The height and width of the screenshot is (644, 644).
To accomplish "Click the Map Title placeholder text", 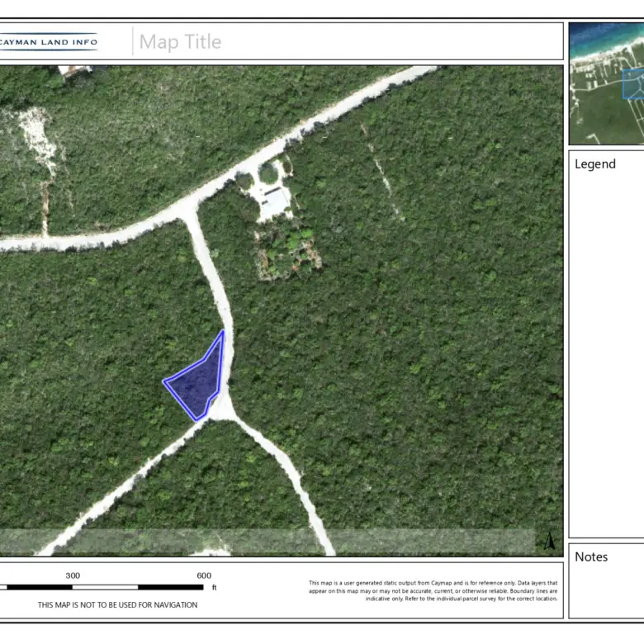I will tap(180, 42).
